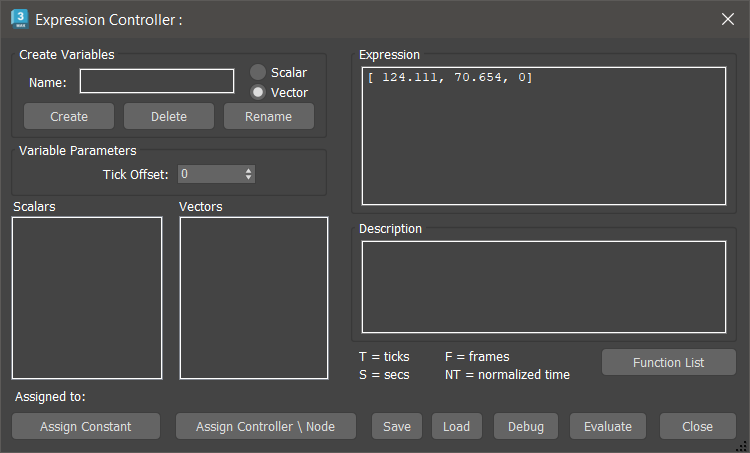The width and height of the screenshot is (750, 453).
Task: Click Assign Controller \ Node button
Action: 266,426
